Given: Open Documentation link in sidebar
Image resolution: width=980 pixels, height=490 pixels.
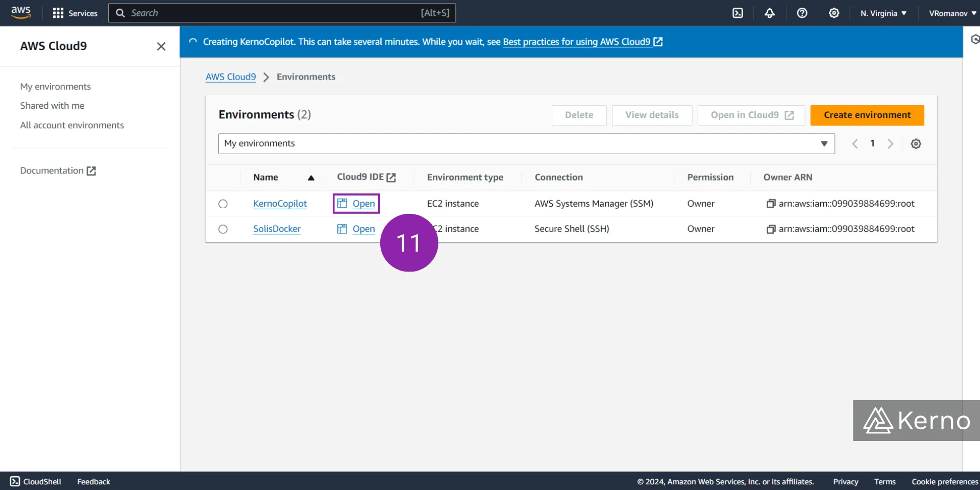Looking at the screenshot, I should (58, 171).
